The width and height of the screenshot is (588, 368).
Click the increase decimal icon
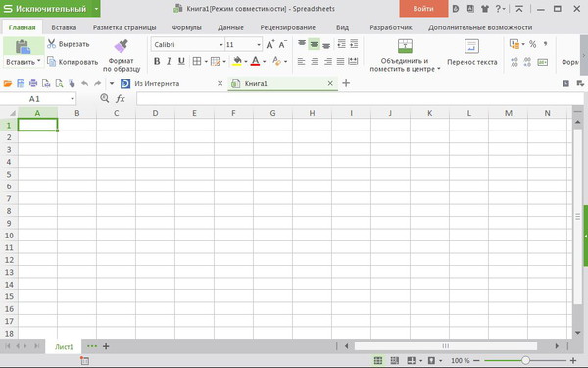coord(514,62)
